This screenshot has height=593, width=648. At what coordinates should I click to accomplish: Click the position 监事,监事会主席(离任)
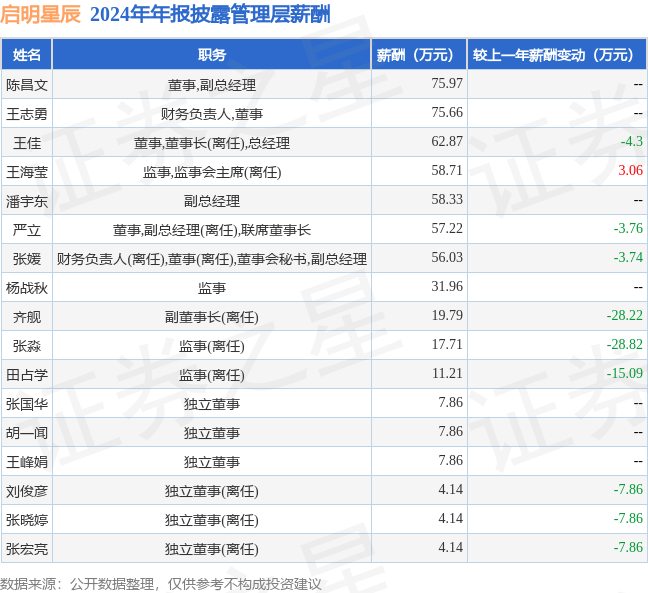(x=212, y=172)
